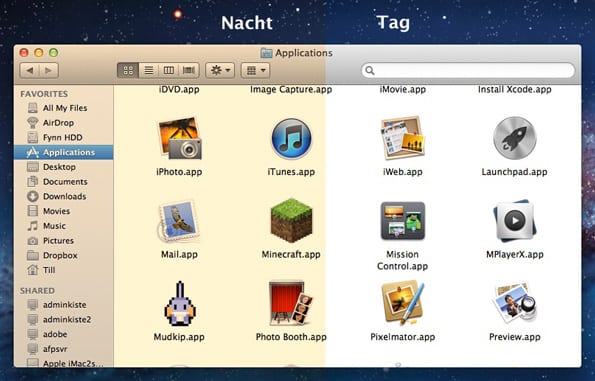Click the Applications folder icon in title bar
Screen dimensions: 595x381
(x=266, y=53)
